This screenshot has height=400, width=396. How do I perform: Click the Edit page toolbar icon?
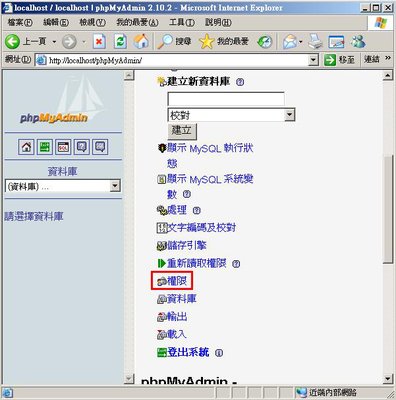click(x=336, y=42)
